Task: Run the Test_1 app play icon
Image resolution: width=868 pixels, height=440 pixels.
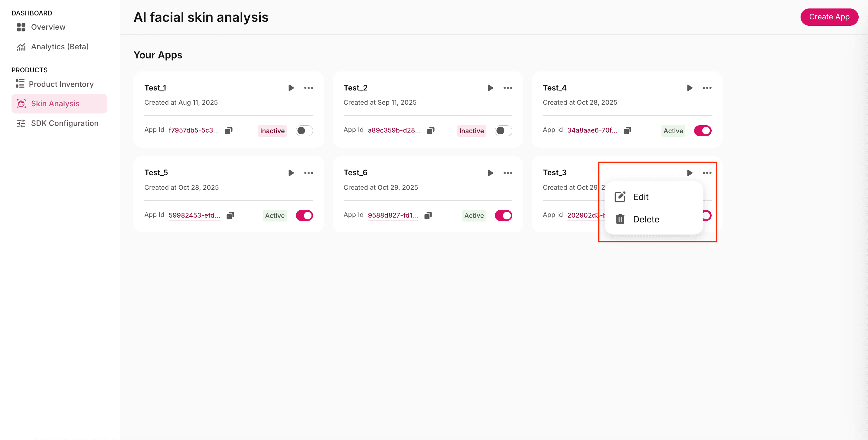Action: click(291, 88)
